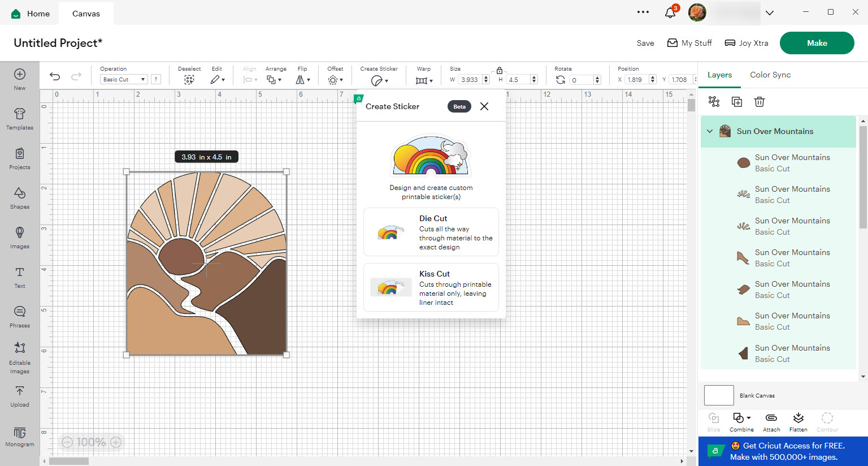Screen dimensions: 868x466
Task: Click the Make button
Action: click(817, 42)
